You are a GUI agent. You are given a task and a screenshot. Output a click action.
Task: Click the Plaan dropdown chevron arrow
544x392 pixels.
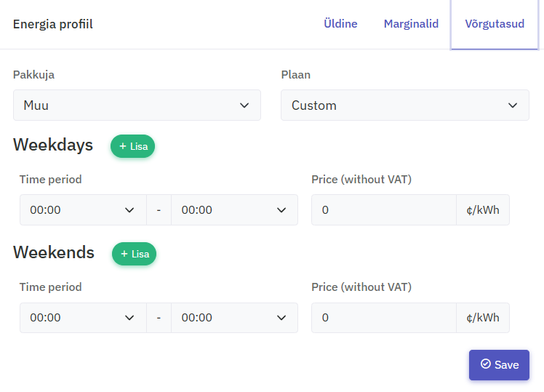pyautogui.click(x=513, y=105)
